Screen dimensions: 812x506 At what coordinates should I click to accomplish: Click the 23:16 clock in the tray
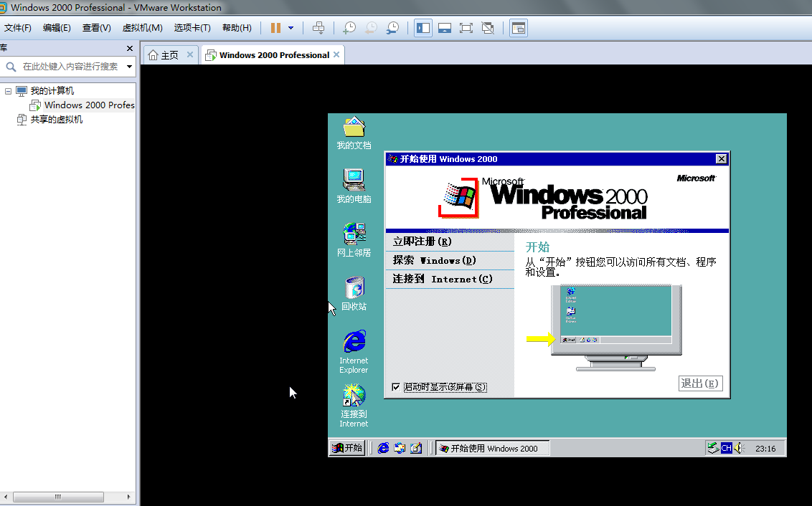[765, 449]
